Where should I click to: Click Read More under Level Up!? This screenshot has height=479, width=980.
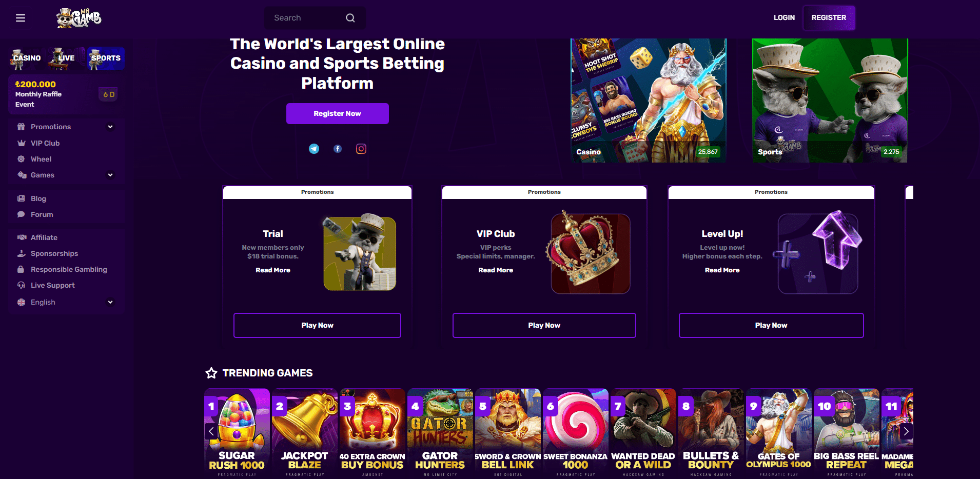[x=722, y=270]
